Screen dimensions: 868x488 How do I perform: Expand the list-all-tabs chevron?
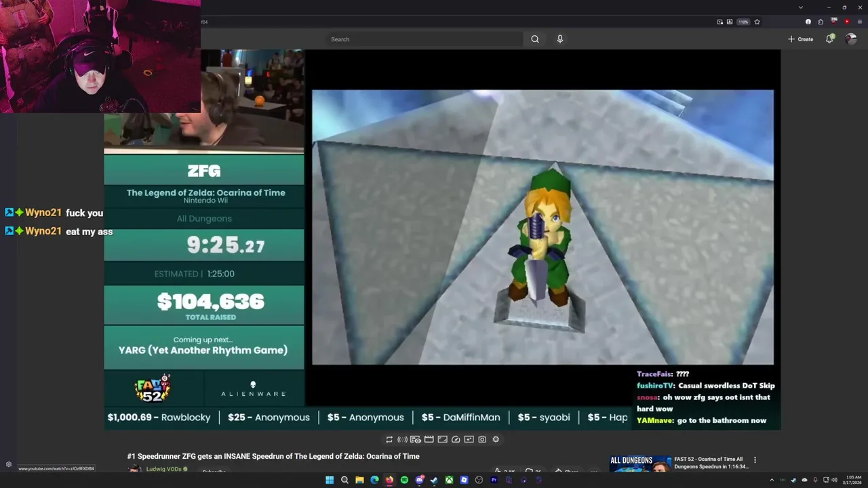[801, 7]
